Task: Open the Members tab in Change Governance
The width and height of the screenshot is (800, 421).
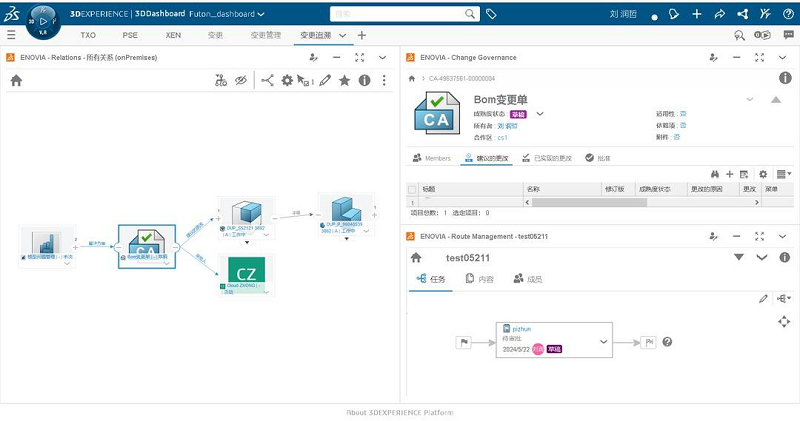Action: [431, 158]
